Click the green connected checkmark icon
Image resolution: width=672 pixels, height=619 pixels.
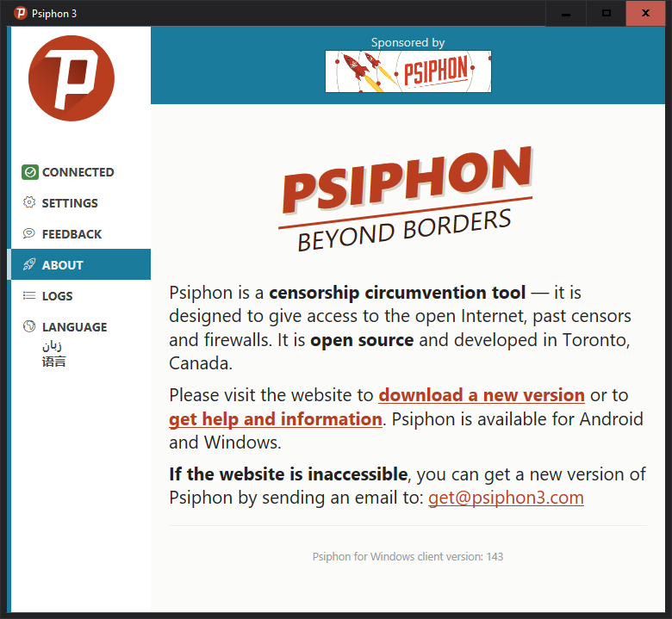click(30, 172)
